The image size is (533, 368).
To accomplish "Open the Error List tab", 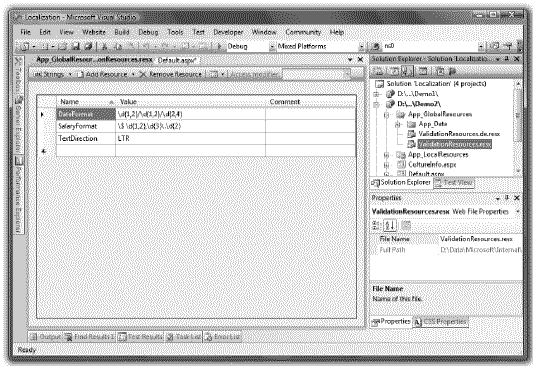I will coord(222,337).
